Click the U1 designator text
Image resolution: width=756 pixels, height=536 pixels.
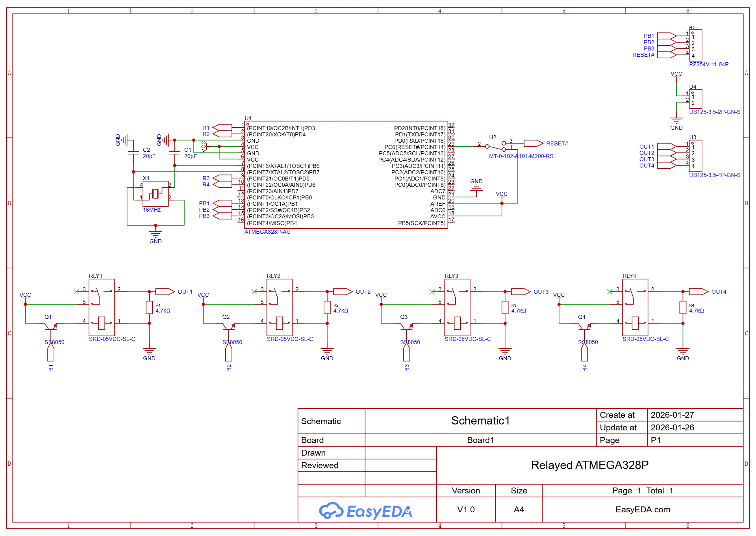(x=248, y=118)
